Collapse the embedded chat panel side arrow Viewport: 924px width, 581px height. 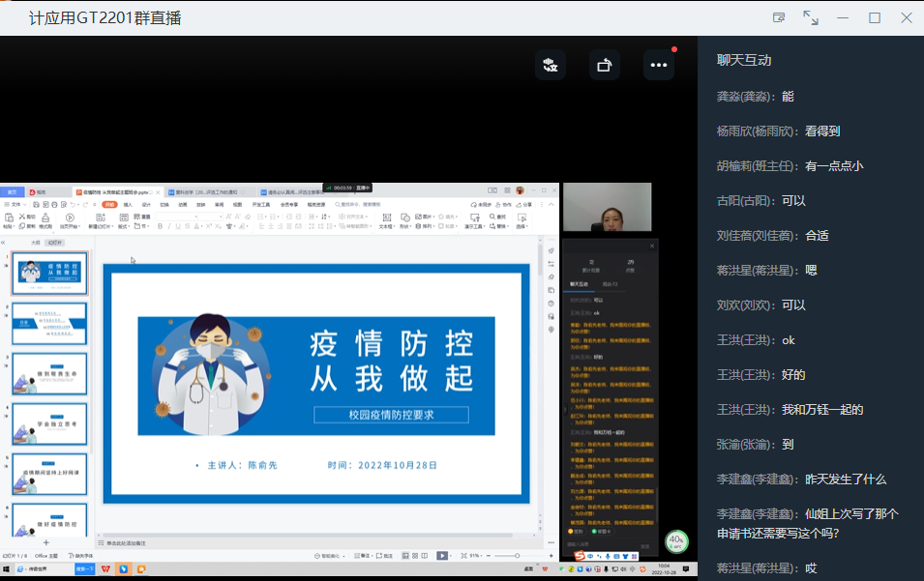[x=564, y=408]
